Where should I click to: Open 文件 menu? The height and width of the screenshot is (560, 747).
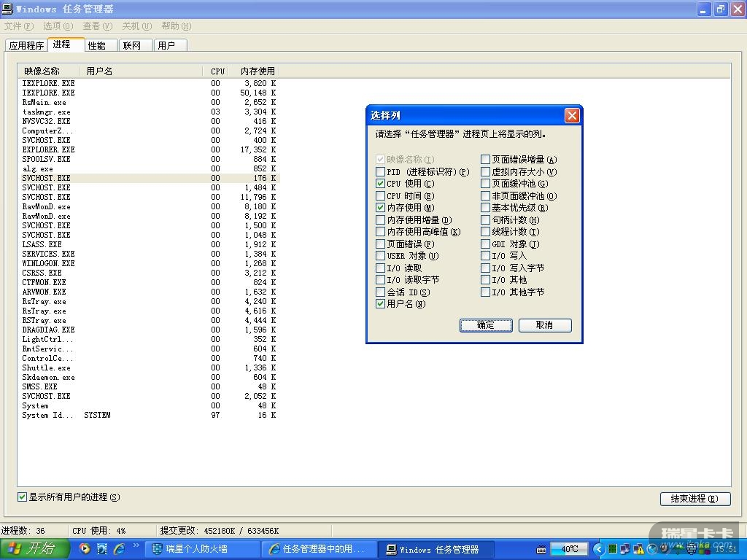click(x=18, y=26)
